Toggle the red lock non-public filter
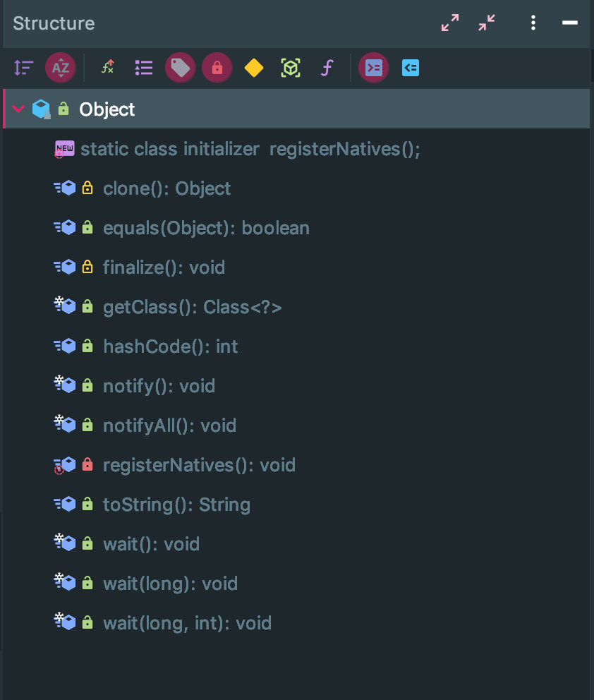The image size is (594, 700). click(217, 68)
